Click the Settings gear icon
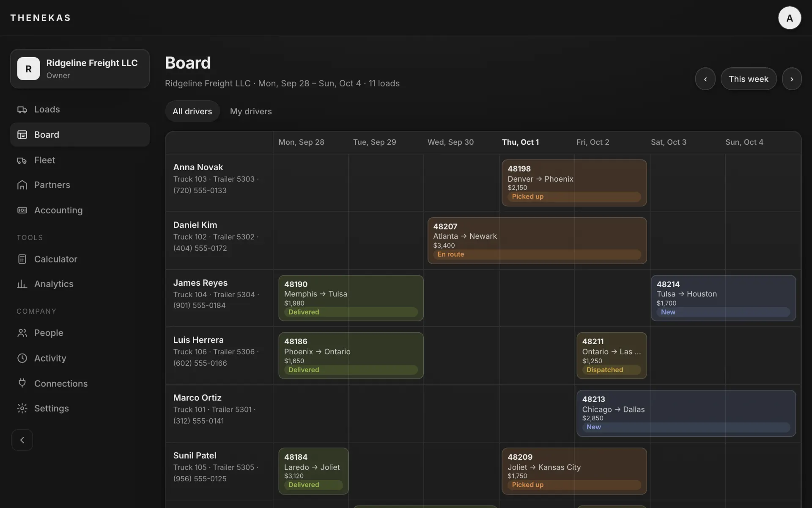The image size is (812, 508). point(22,409)
